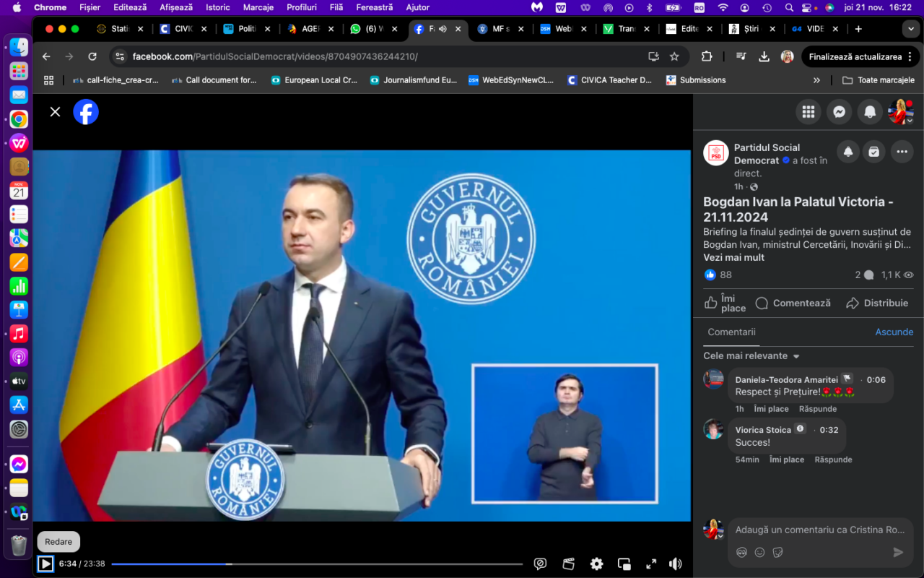Hide comments with Ascunde
The height and width of the screenshot is (578, 924).
(894, 332)
